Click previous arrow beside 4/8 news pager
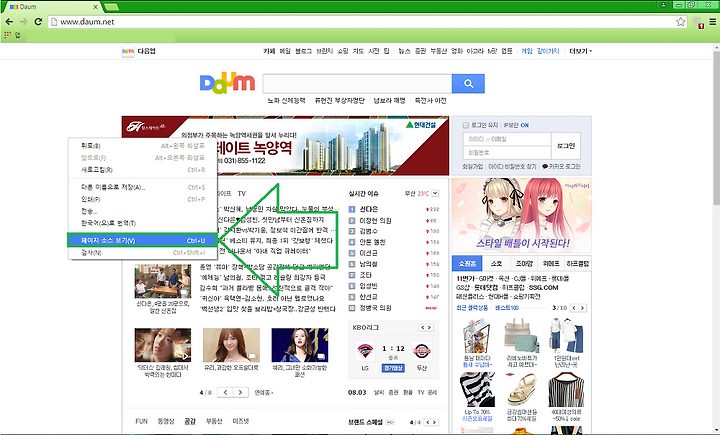 tap(225, 392)
